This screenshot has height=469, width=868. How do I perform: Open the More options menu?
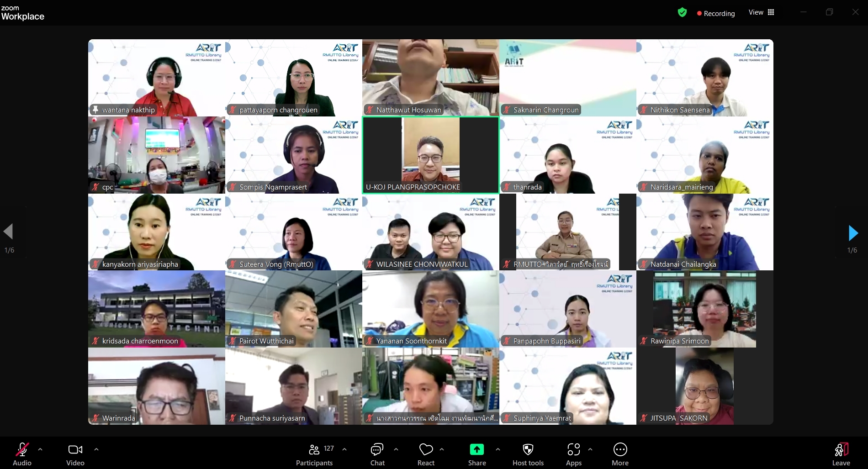click(x=620, y=454)
